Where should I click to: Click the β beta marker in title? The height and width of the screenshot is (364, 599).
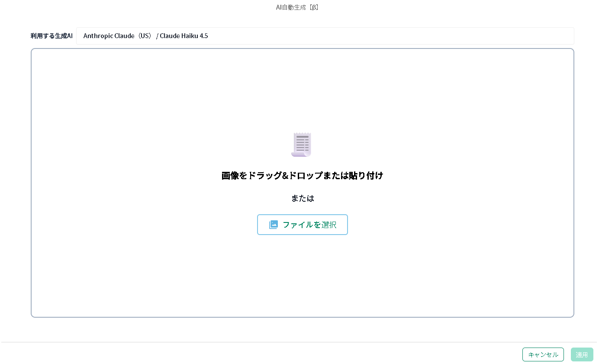[x=314, y=7]
